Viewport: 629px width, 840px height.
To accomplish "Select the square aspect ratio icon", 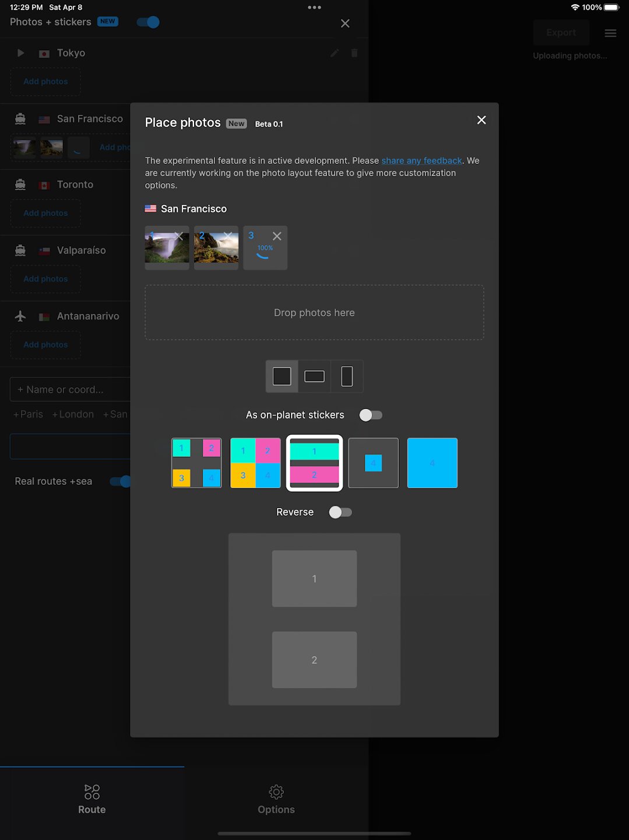I will pyautogui.click(x=282, y=376).
